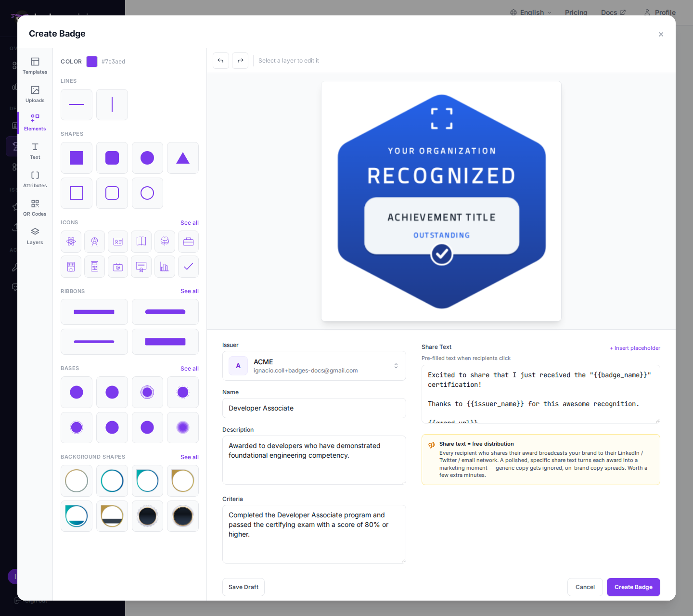Viewport: 693px width, 616px height.
Task: Click into the Description text area
Action: (314, 460)
